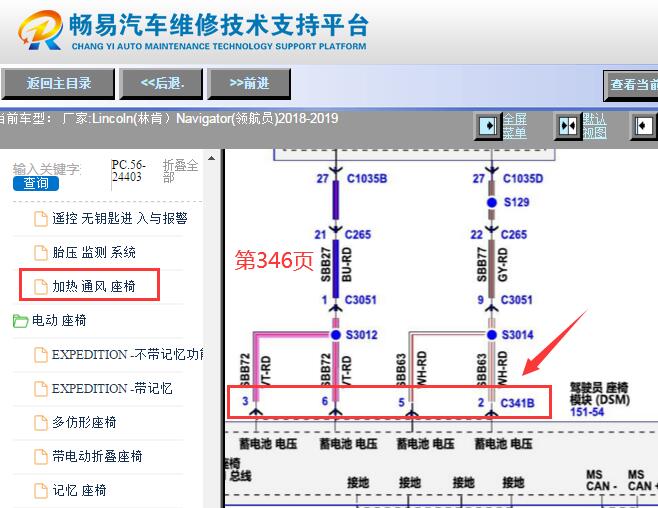658x508 pixels.
Task: Click the PC.56-24403 text
Action: coord(128,171)
